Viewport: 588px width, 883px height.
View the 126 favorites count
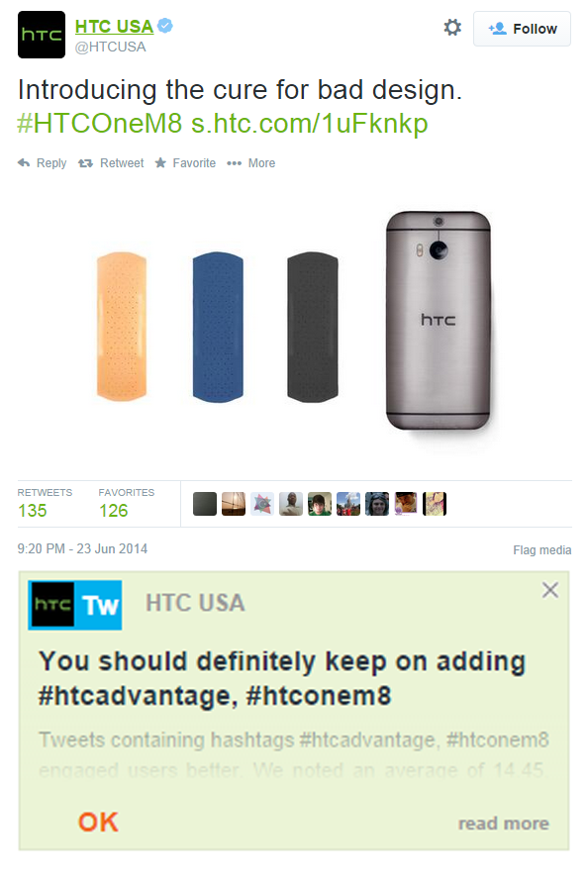pos(113,511)
